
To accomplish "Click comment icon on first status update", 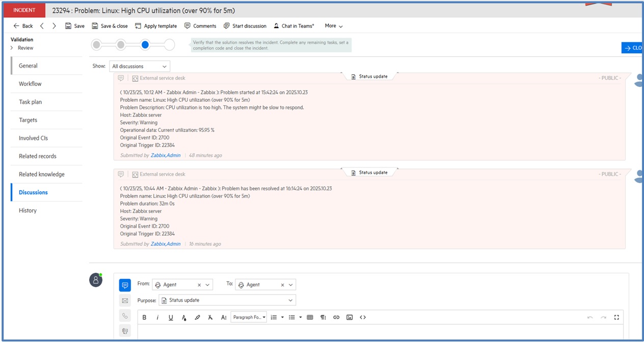I will (x=121, y=78).
